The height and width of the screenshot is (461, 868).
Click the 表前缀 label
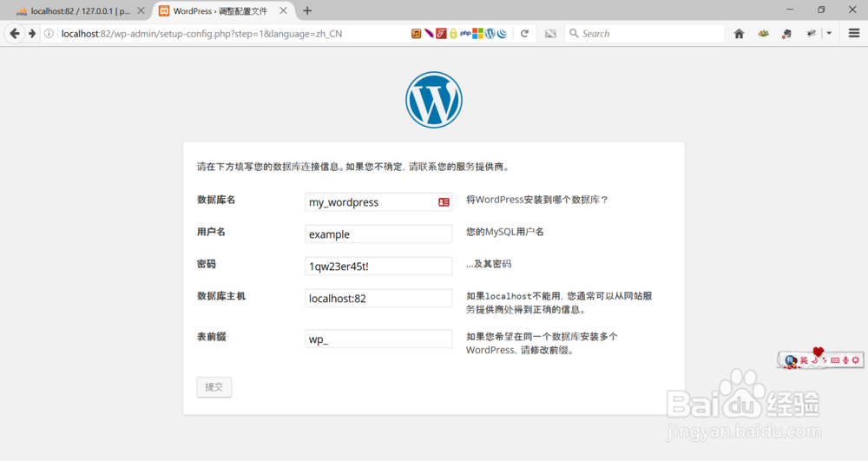(212, 337)
